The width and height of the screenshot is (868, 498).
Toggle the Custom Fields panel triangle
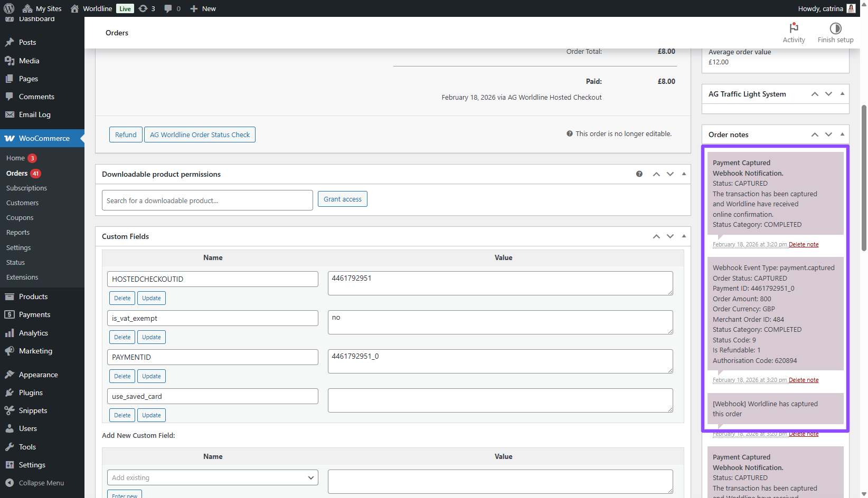pyautogui.click(x=684, y=236)
